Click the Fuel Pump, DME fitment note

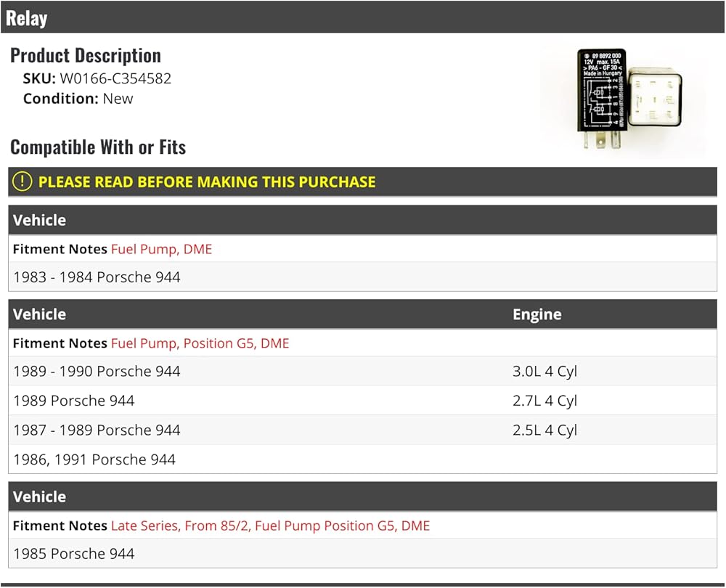pyautogui.click(x=162, y=249)
